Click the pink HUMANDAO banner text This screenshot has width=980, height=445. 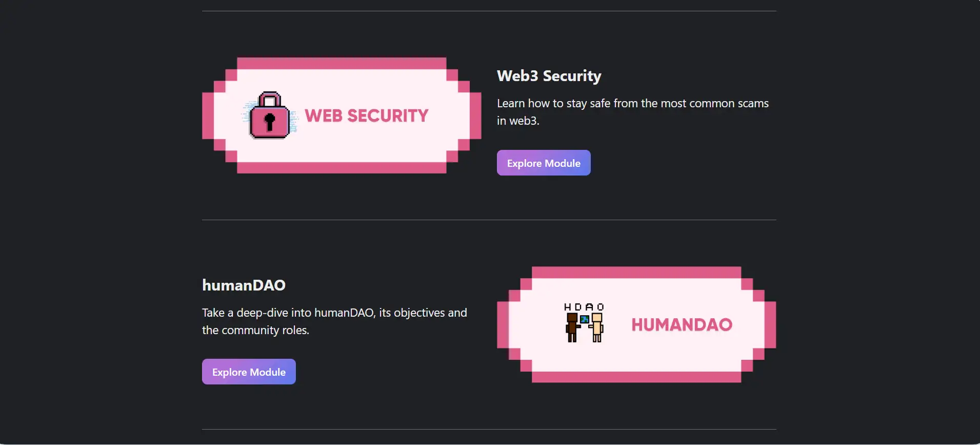(682, 325)
